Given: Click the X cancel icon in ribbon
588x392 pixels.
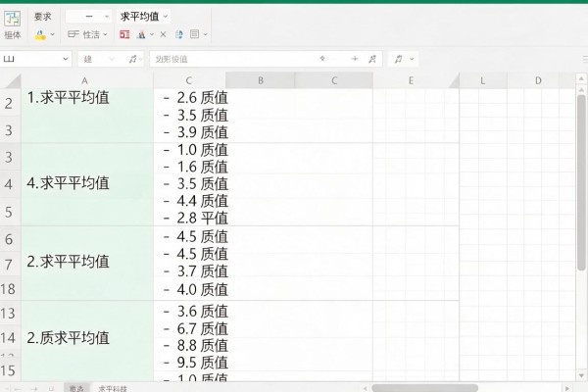Looking at the screenshot, I should point(163,34).
